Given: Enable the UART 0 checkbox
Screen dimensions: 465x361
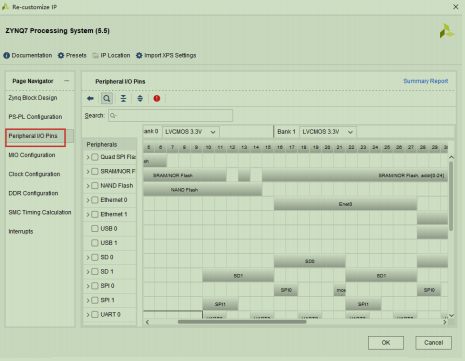Looking at the screenshot, I should pos(95,314).
